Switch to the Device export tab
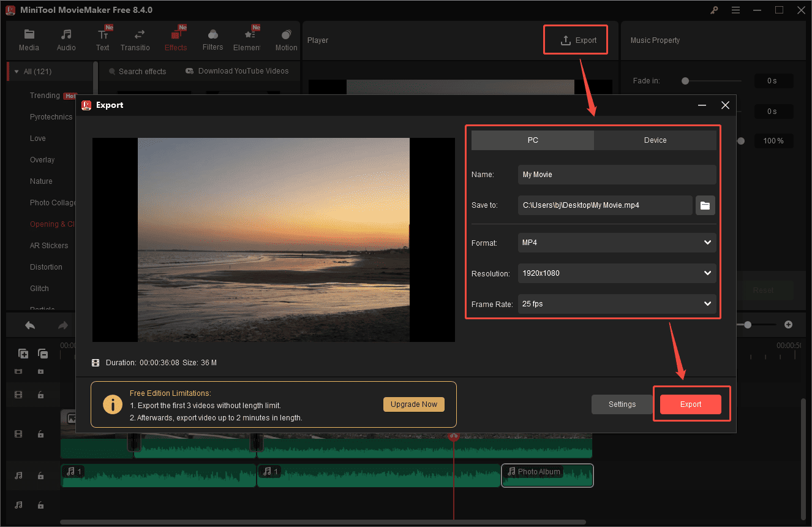Viewport: 812px width, 527px height. click(x=655, y=140)
